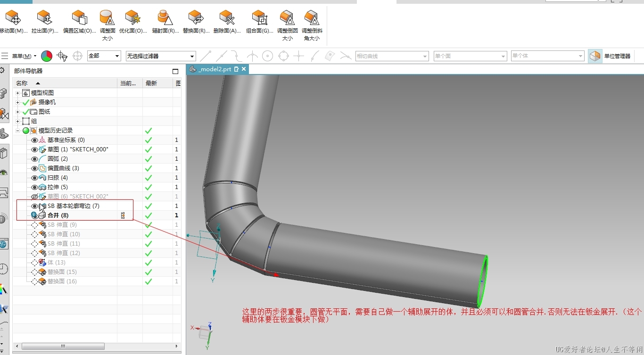
Task: Click the green highlighted pipe end edge
Action: pyautogui.click(x=483, y=281)
